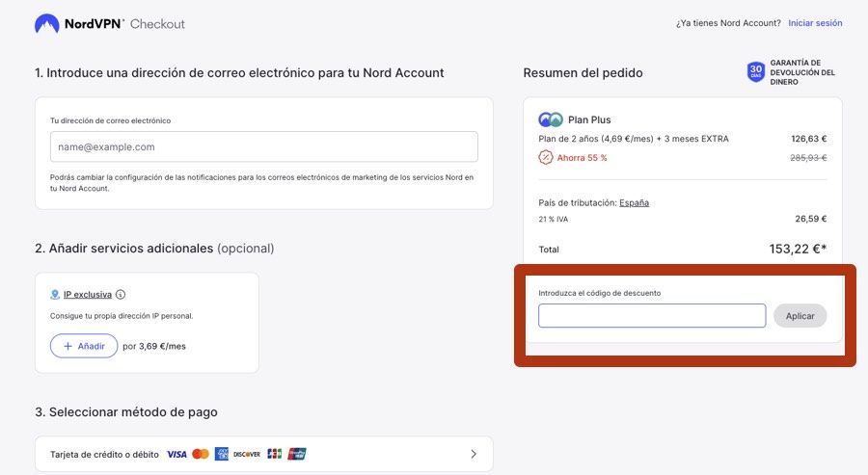Screen dimensions: 868x475
Task: Click the IVA amount 26,59 €
Action: (810, 219)
